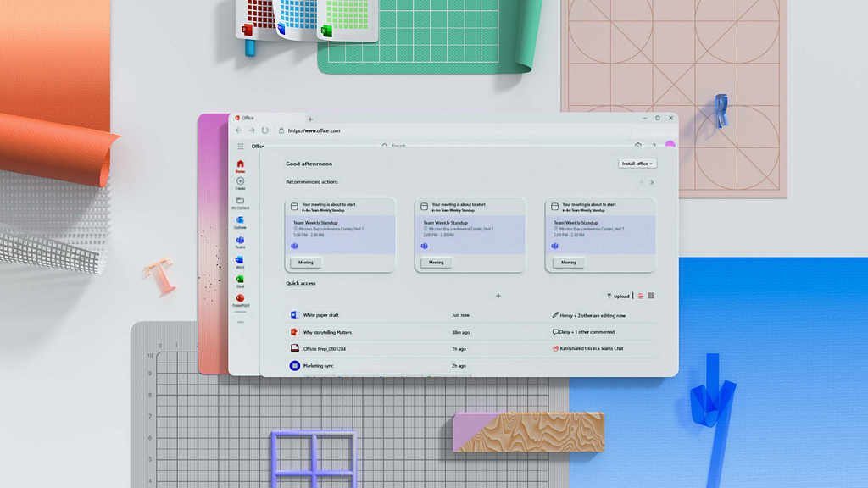
Task: Click Meeting button on first standup card
Action: 306,263
